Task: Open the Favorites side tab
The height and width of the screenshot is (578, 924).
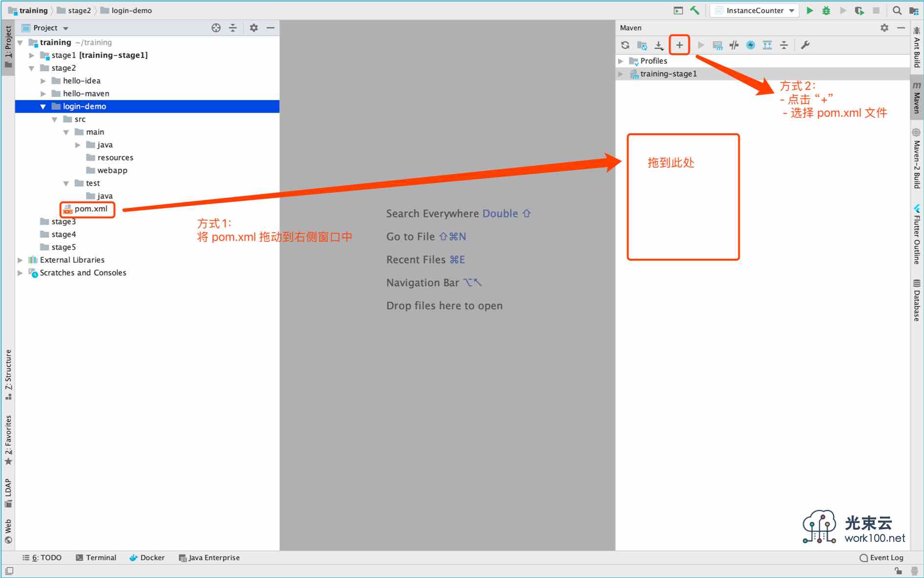Action: point(8,440)
